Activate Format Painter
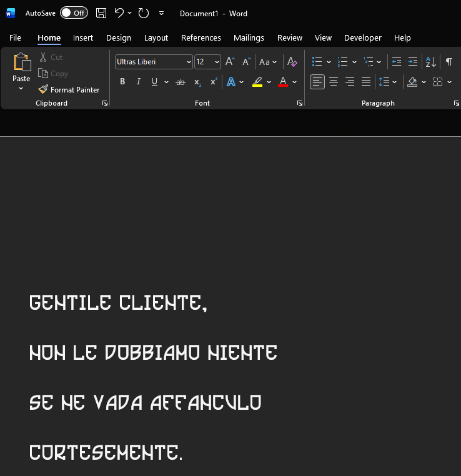Screen dimensions: 461x476 [x=69, y=89]
